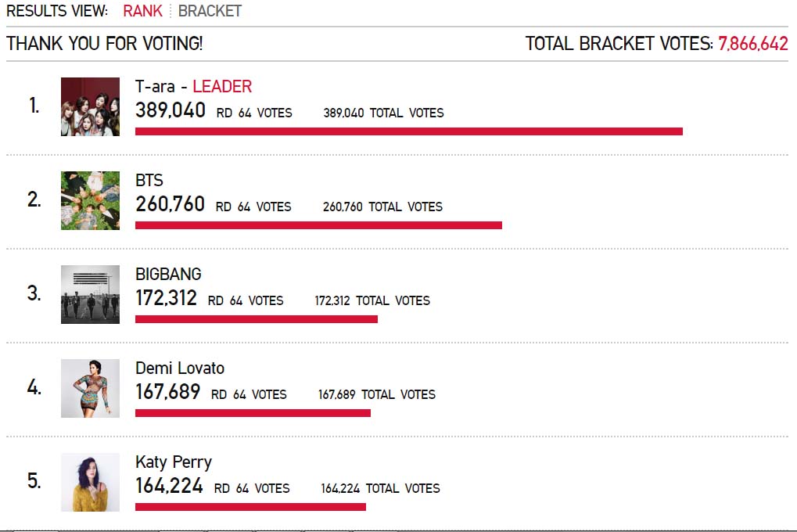Switch to the RANK results view
The height and width of the screenshot is (532, 797).
[x=142, y=11]
